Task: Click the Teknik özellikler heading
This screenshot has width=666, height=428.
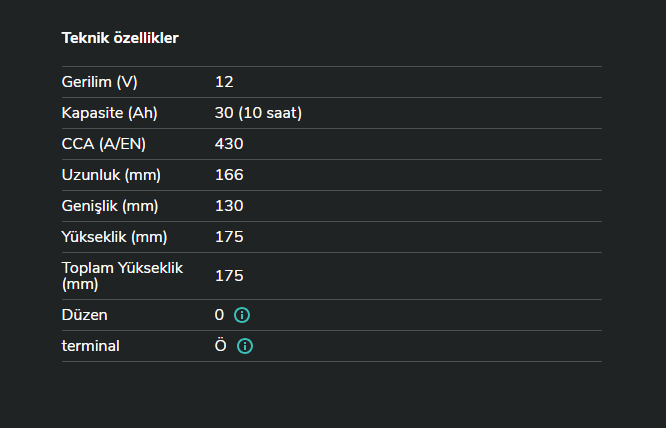Action: tap(120, 38)
